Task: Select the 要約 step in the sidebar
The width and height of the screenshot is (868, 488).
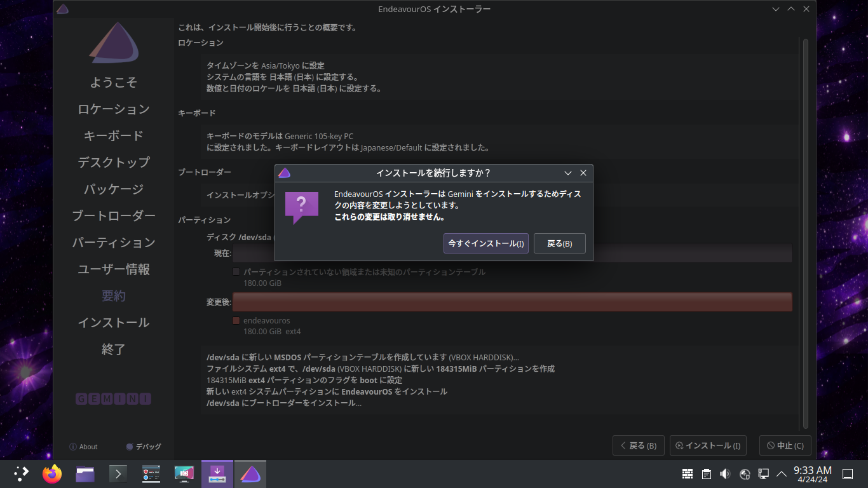Action: tap(114, 296)
